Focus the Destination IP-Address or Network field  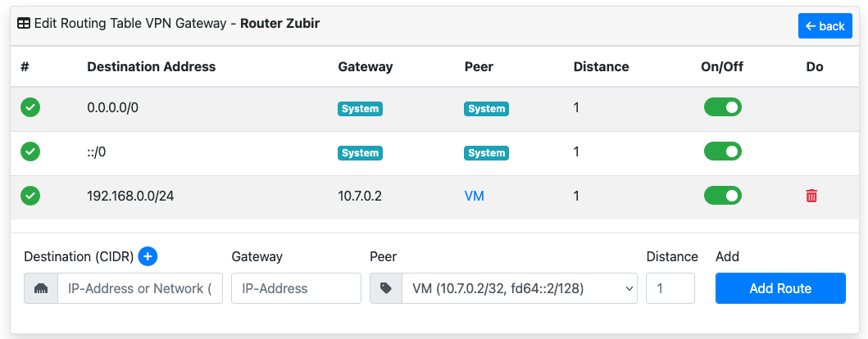click(x=139, y=288)
